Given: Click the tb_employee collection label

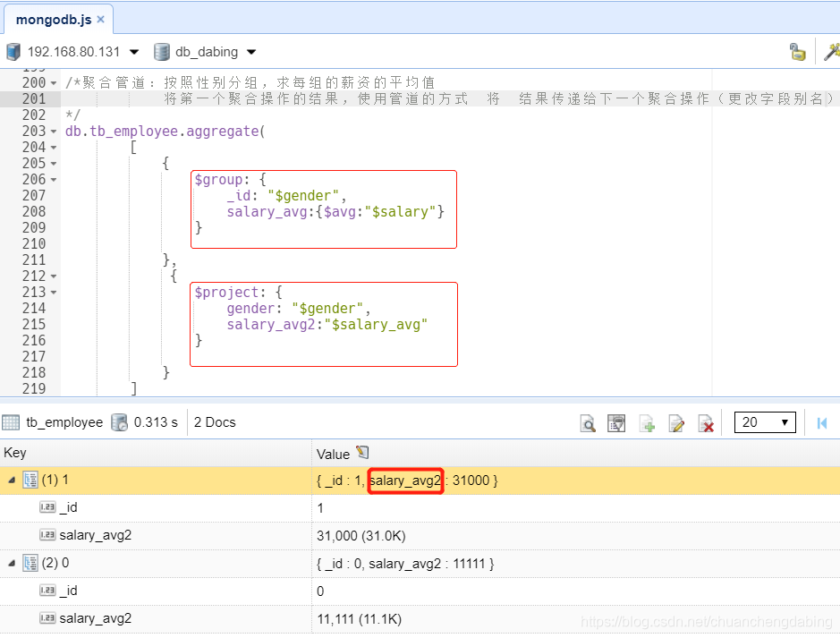Looking at the screenshot, I should 64,422.
